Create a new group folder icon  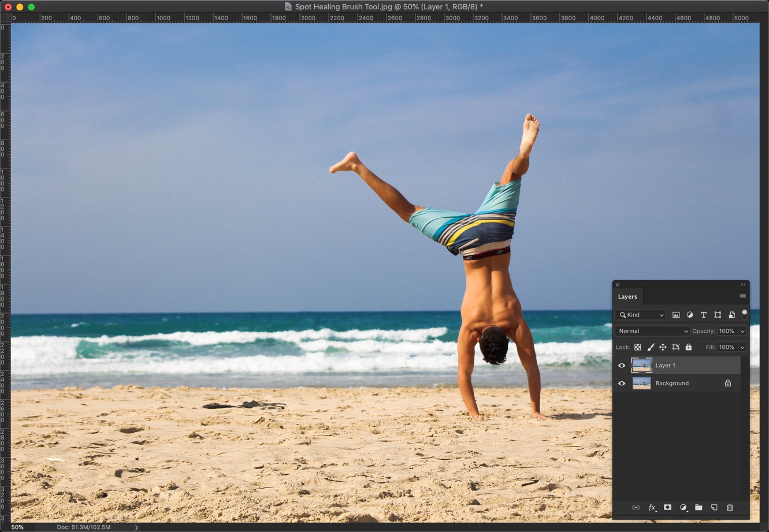[699, 507]
